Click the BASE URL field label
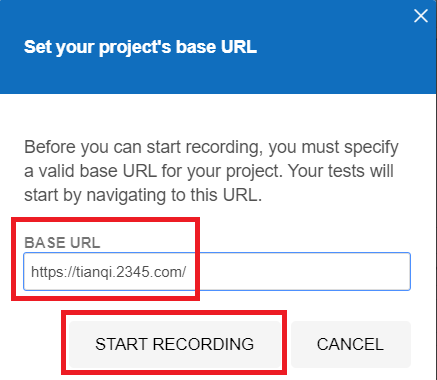The width and height of the screenshot is (437, 380). [62, 242]
